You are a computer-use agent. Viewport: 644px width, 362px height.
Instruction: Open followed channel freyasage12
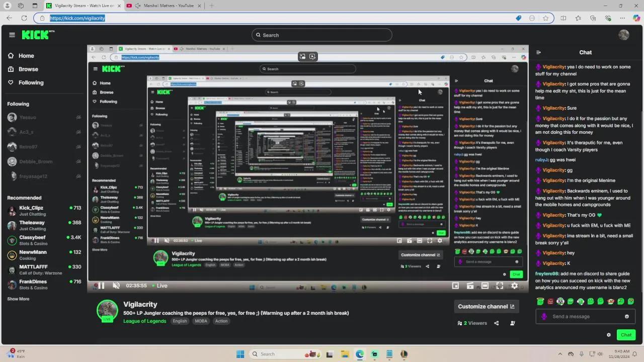click(43, 176)
